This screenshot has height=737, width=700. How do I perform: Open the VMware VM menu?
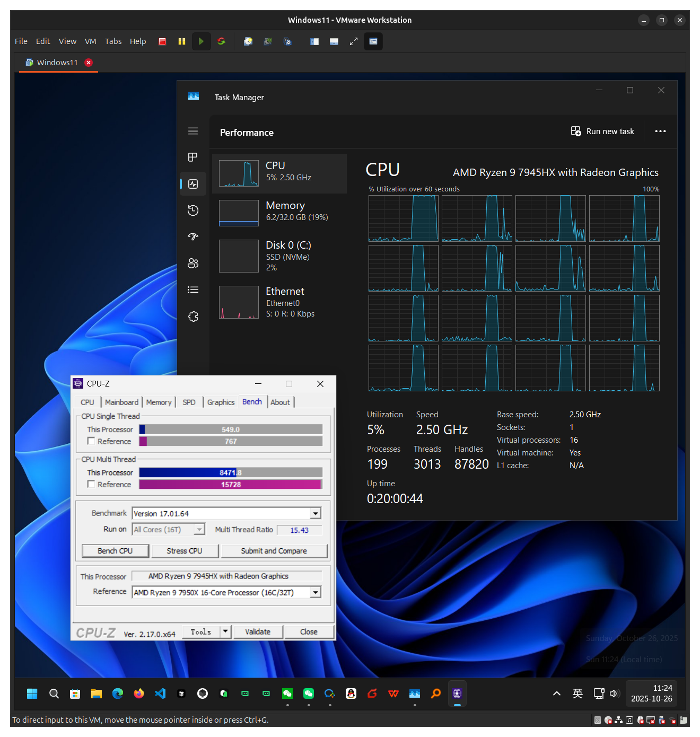tap(91, 41)
